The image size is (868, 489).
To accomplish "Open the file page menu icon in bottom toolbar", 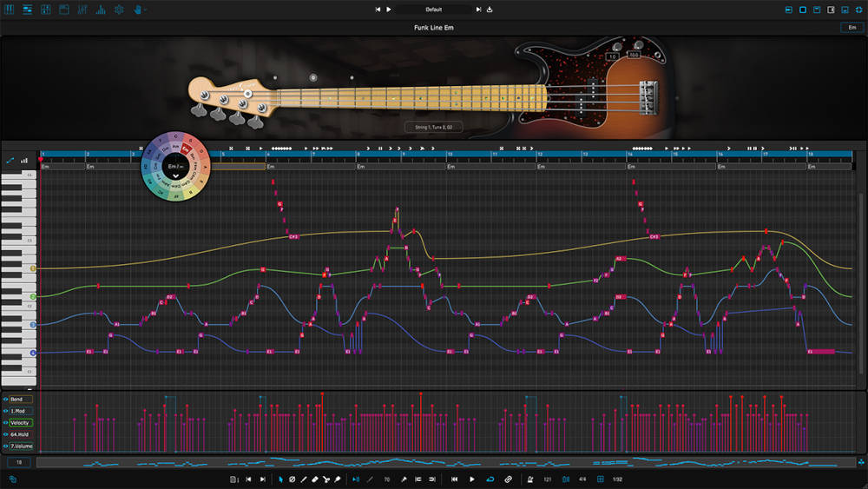I will (234, 479).
